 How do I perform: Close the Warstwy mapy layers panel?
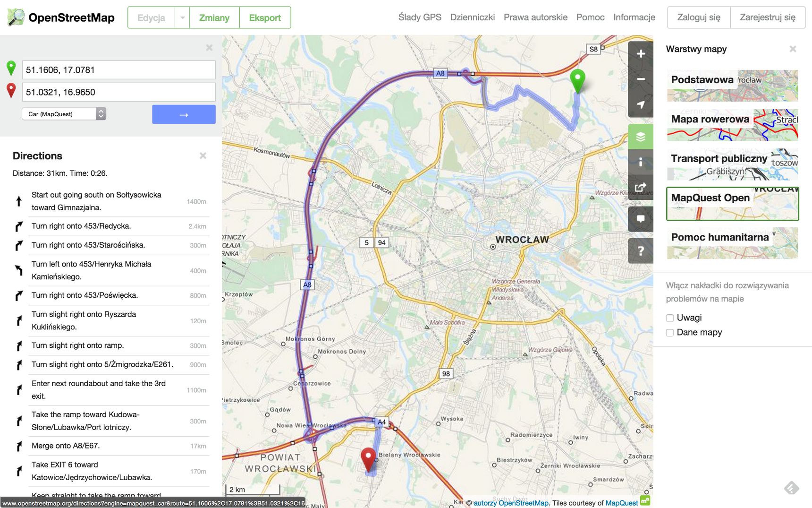pos(793,49)
